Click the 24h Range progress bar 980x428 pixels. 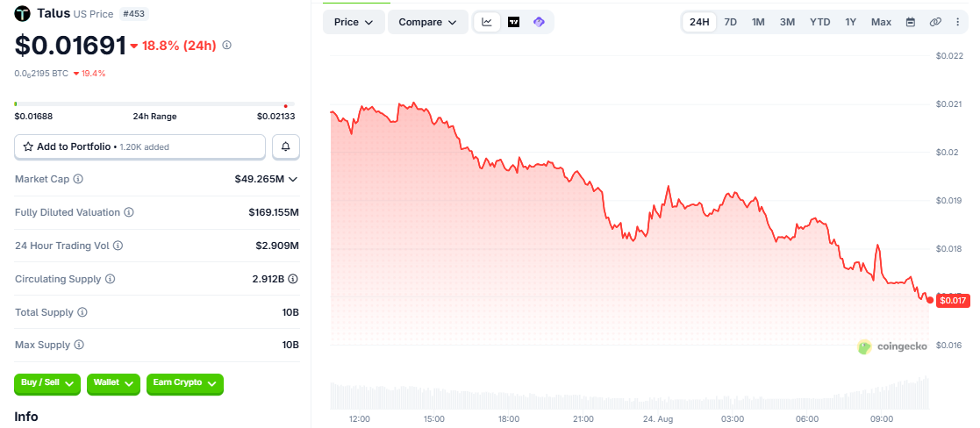tap(154, 104)
